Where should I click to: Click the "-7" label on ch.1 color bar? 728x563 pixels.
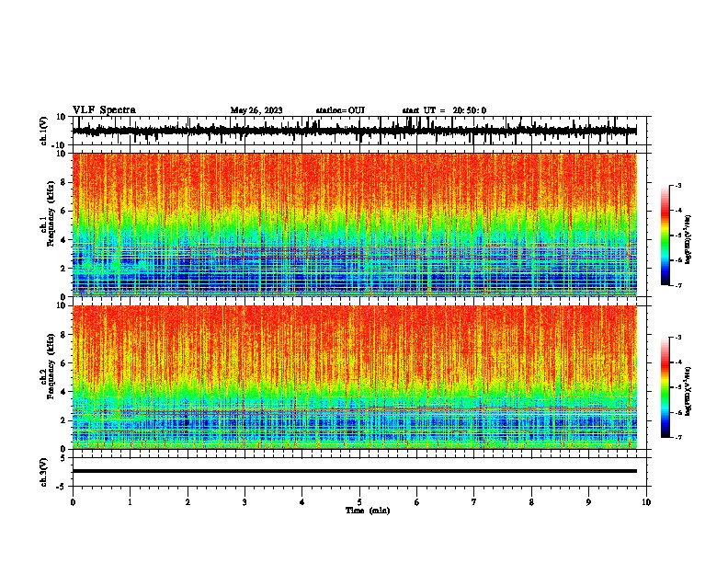pos(677,285)
